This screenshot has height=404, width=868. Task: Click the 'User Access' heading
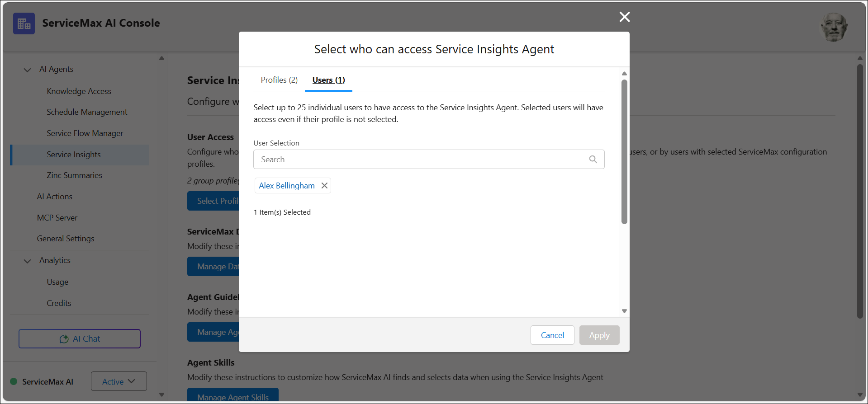tap(210, 137)
